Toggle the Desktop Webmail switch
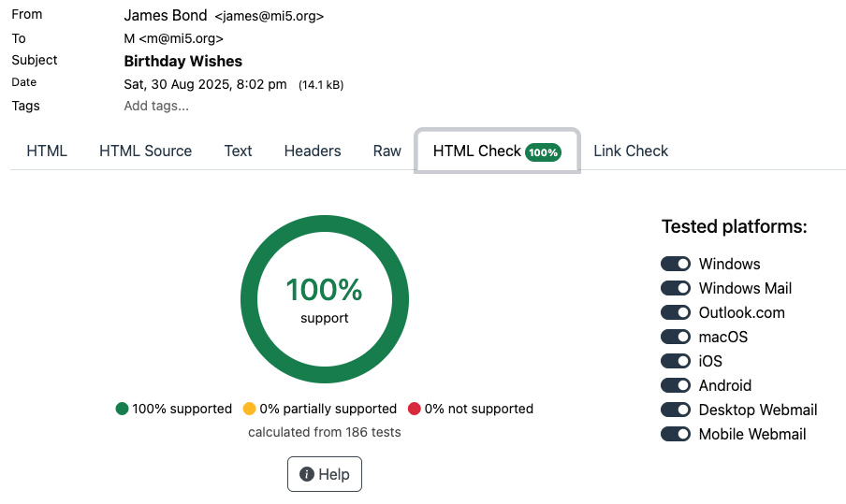 tap(676, 410)
